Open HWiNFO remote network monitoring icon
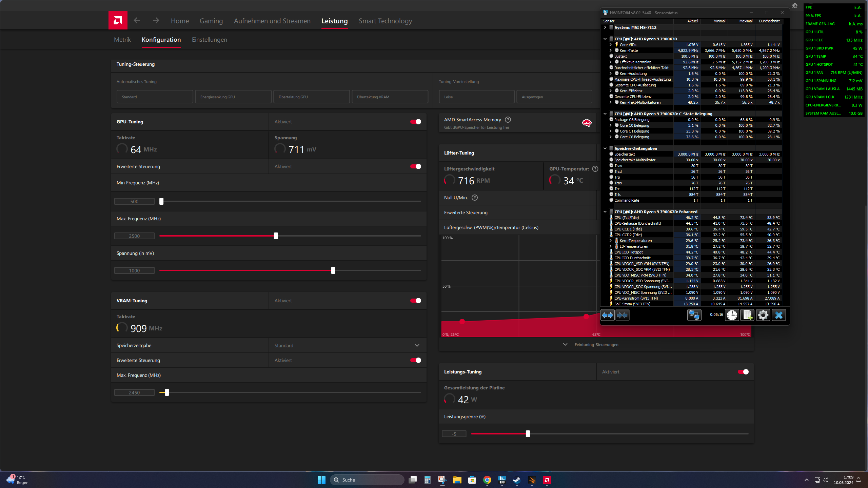The image size is (868, 488). point(694,315)
